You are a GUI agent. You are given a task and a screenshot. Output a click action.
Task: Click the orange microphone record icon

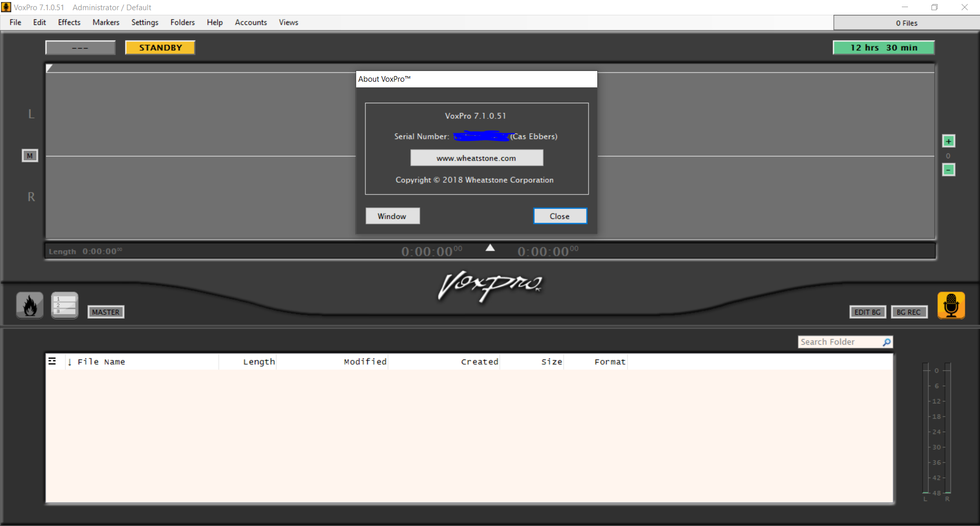coord(951,305)
